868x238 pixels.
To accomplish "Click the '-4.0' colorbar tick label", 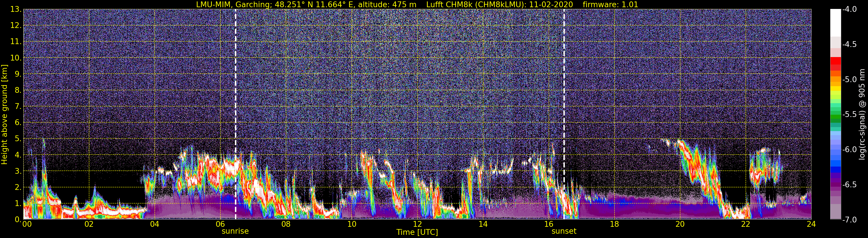I will 849,10.
